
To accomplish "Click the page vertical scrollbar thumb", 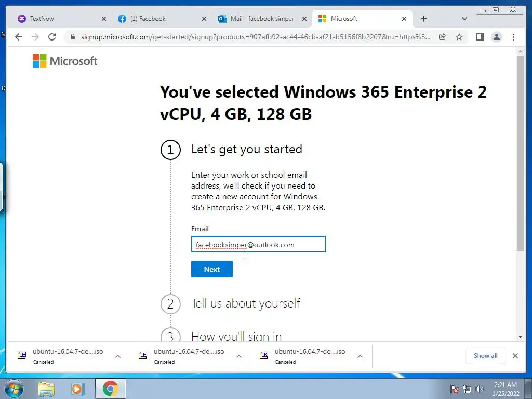I will coord(520,153).
